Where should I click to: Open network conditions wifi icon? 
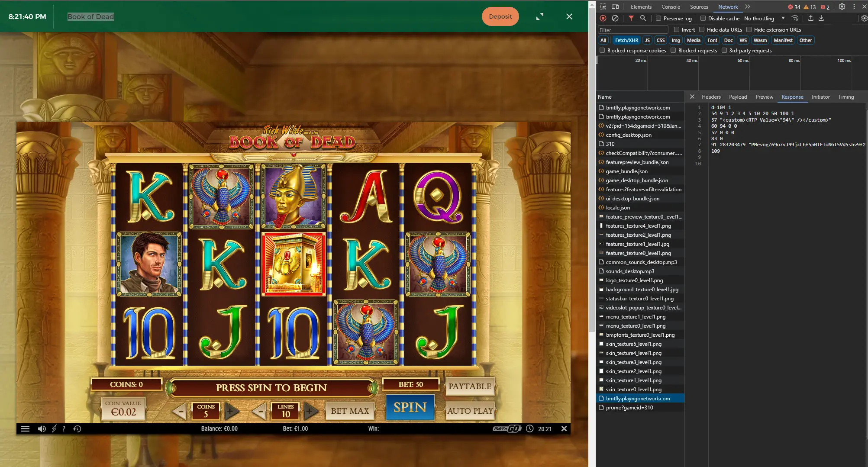[795, 18]
